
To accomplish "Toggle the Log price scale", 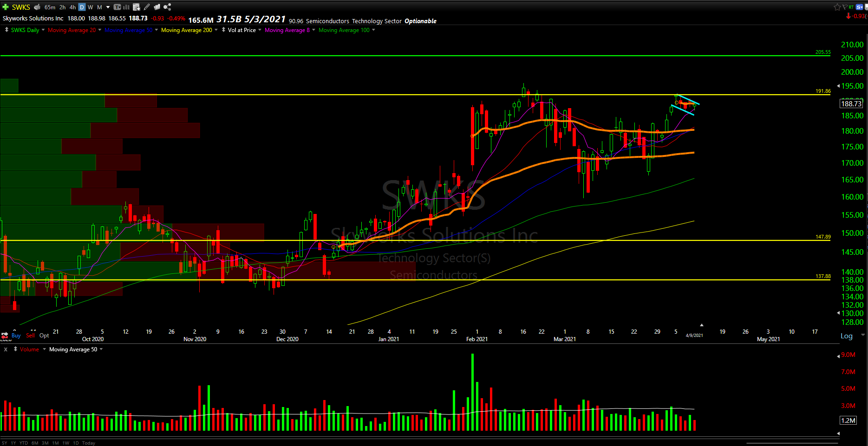I will 847,336.
